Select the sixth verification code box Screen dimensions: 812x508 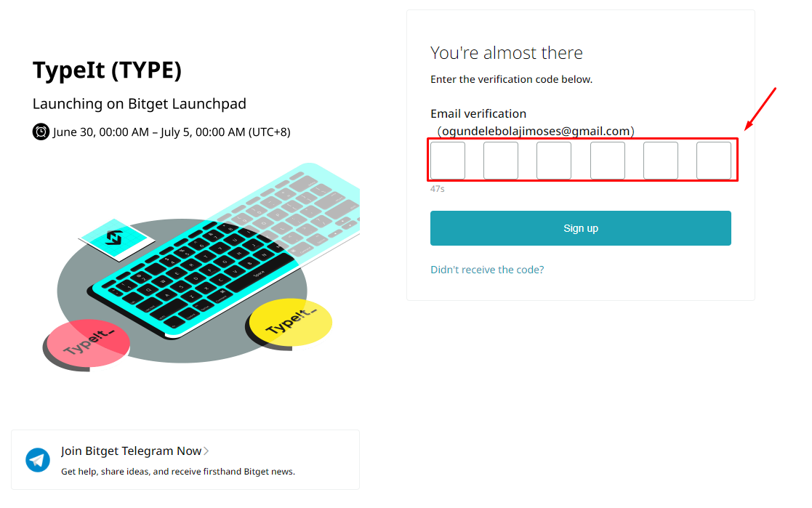[714, 161]
